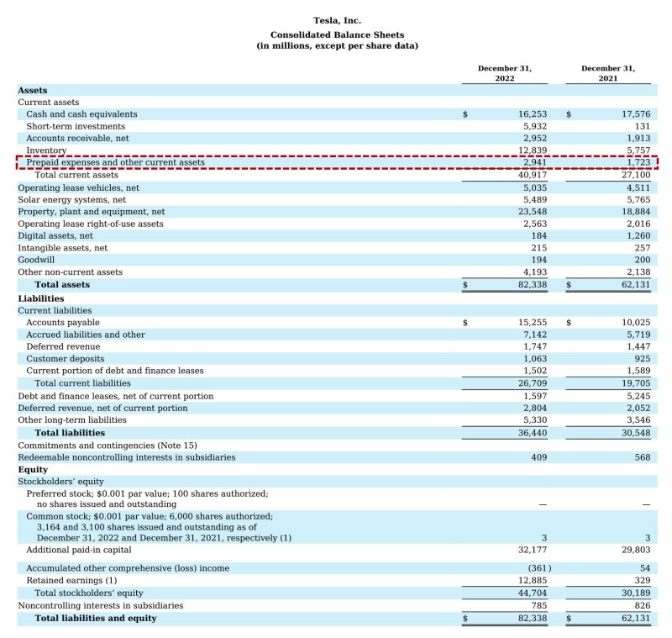Image resolution: width=672 pixels, height=638 pixels.
Task: Select 'Current portion of debt and finance leases'
Action: click(x=115, y=371)
